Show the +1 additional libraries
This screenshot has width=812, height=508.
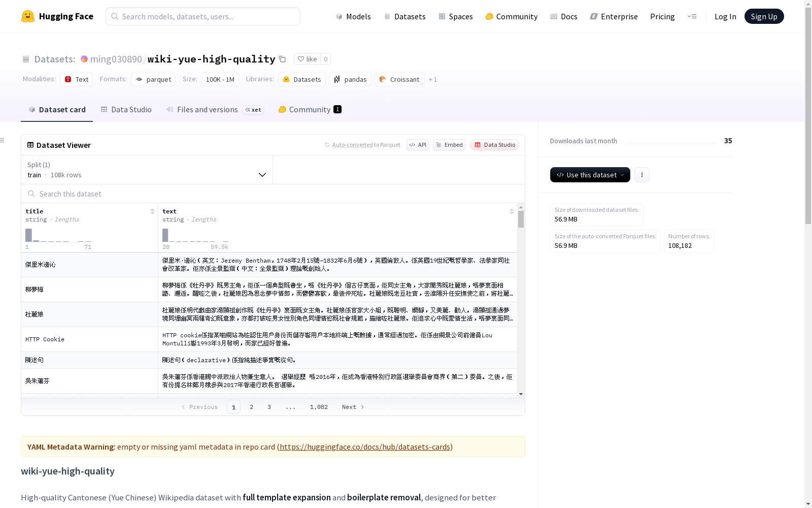click(x=433, y=79)
